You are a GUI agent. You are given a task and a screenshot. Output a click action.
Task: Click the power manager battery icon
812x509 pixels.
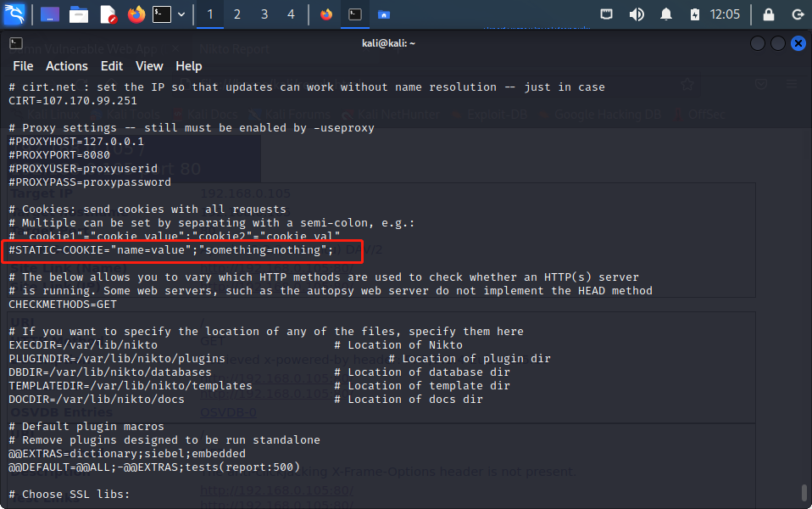coord(695,14)
